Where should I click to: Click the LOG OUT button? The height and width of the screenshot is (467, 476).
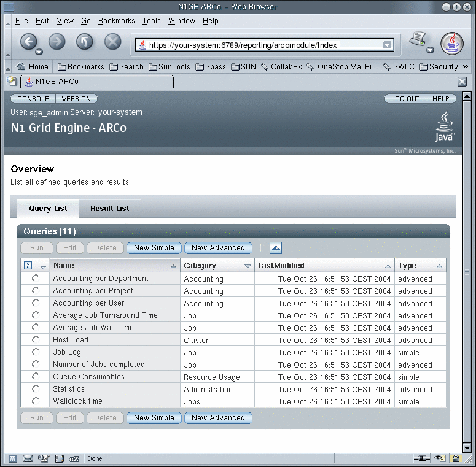(x=405, y=99)
